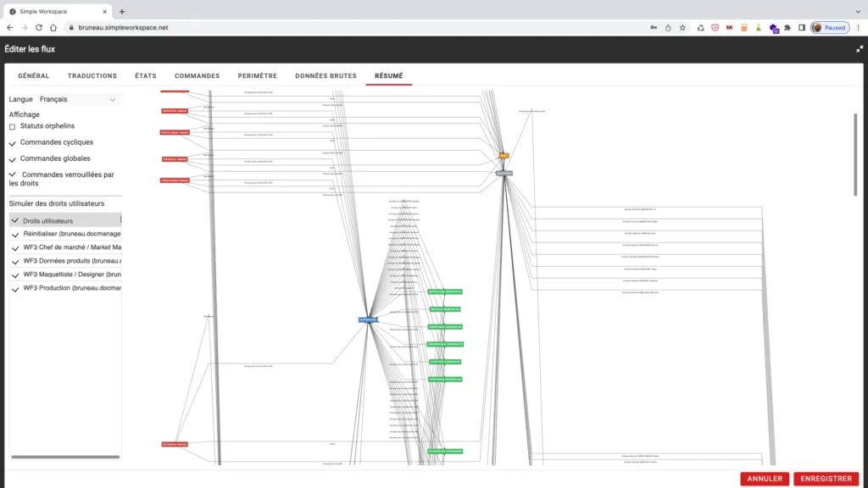Open the Chrome extensions puzzle piece icon
Viewport: 868px width, 488px height.
tap(788, 26)
